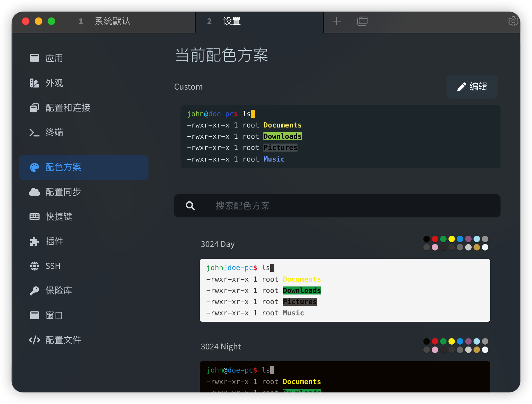Viewport: 532px width, 404px height.
Task: Click the 当前配色方案 heading
Action: (x=221, y=55)
